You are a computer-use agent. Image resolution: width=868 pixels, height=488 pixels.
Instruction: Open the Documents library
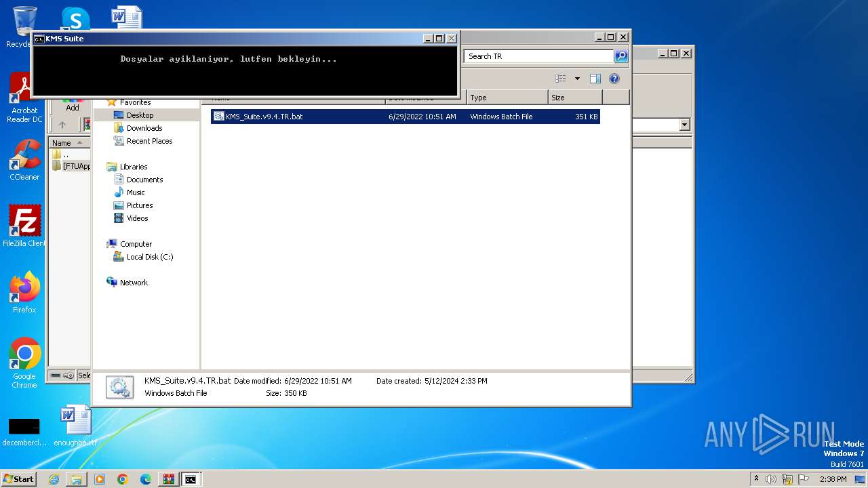click(144, 180)
